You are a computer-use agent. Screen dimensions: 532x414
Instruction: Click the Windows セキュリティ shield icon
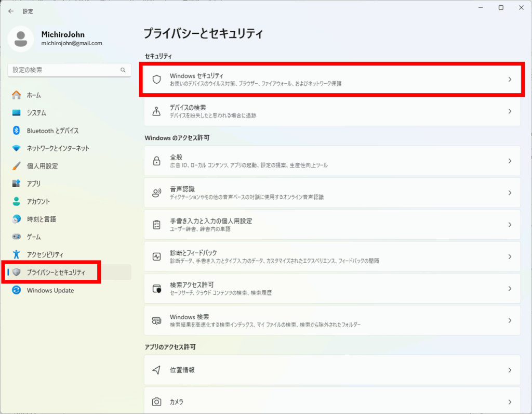[156, 80]
